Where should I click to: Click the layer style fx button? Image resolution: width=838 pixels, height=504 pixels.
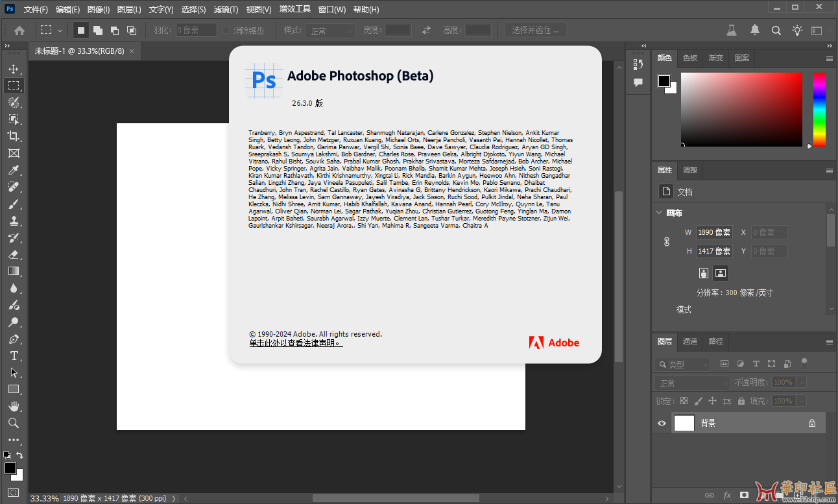728,495
